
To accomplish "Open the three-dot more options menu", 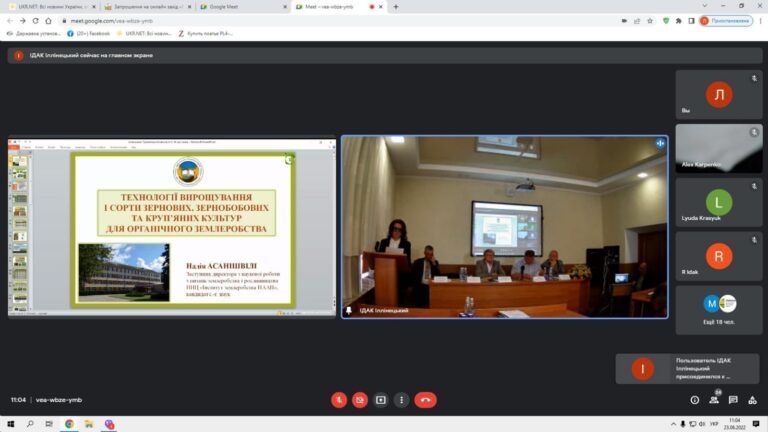I will click(x=402, y=400).
